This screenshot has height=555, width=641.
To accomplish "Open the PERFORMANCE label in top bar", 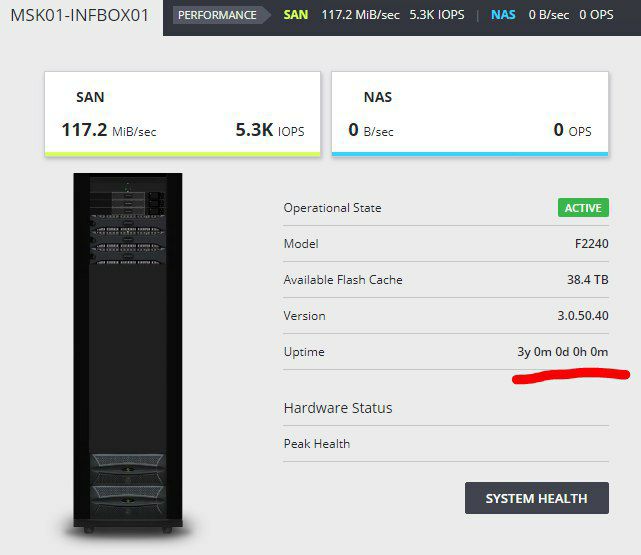I will pos(221,15).
